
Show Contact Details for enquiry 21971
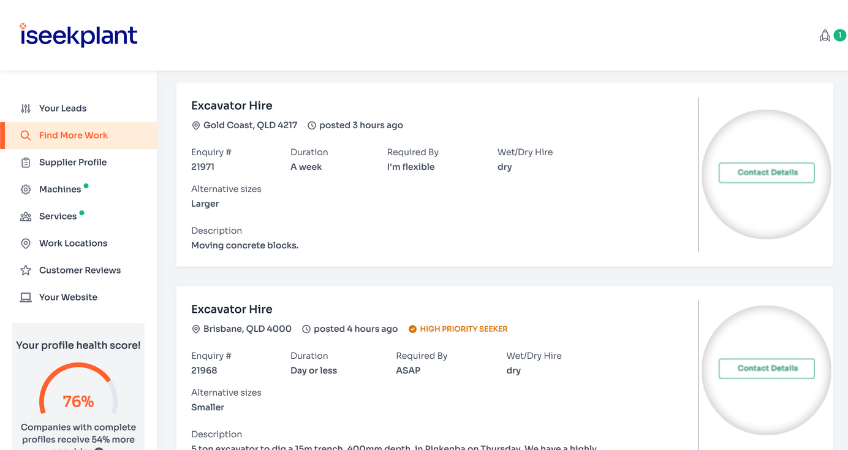pyautogui.click(x=767, y=173)
